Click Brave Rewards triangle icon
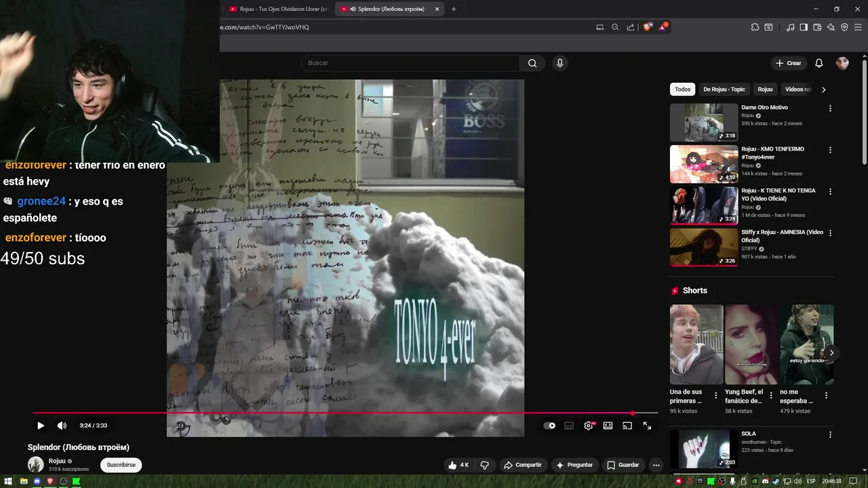The height and width of the screenshot is (488, 868). 663,27
